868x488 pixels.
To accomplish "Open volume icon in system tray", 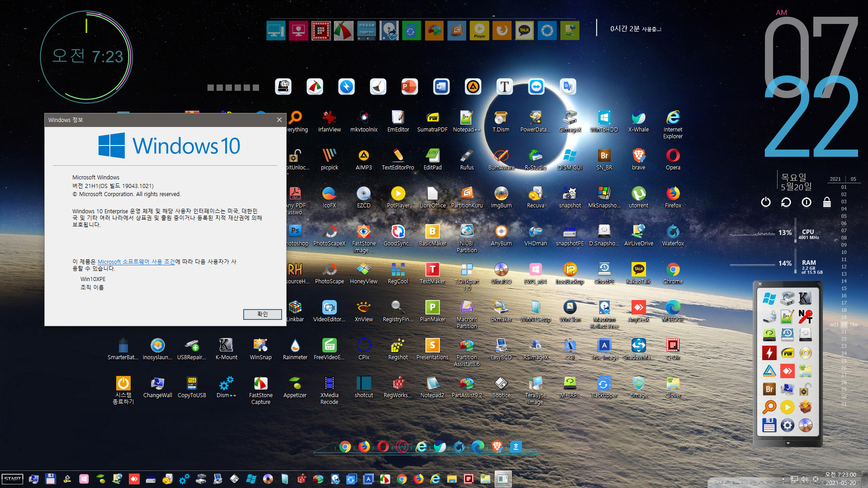I will (x=805, y=479).
